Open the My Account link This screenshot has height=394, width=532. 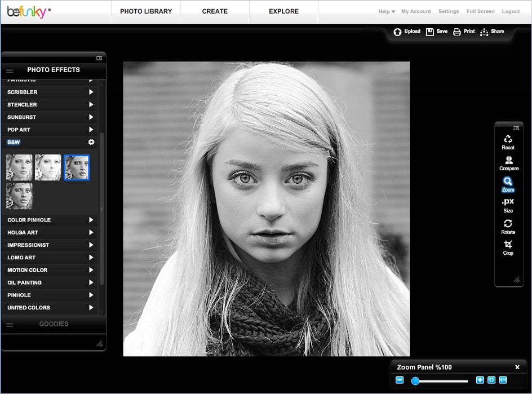[x=416, y=11]
